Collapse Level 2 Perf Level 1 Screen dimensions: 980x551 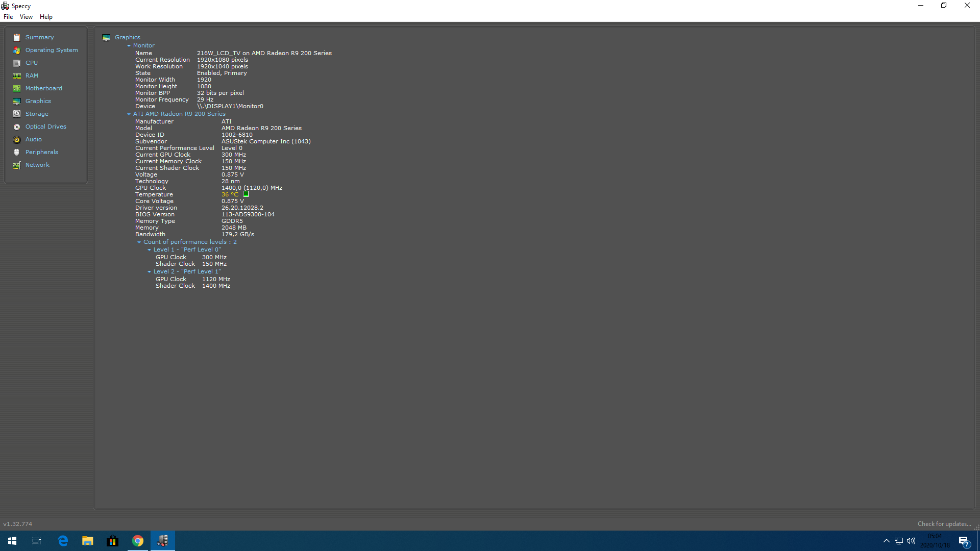tap(150, 272)
